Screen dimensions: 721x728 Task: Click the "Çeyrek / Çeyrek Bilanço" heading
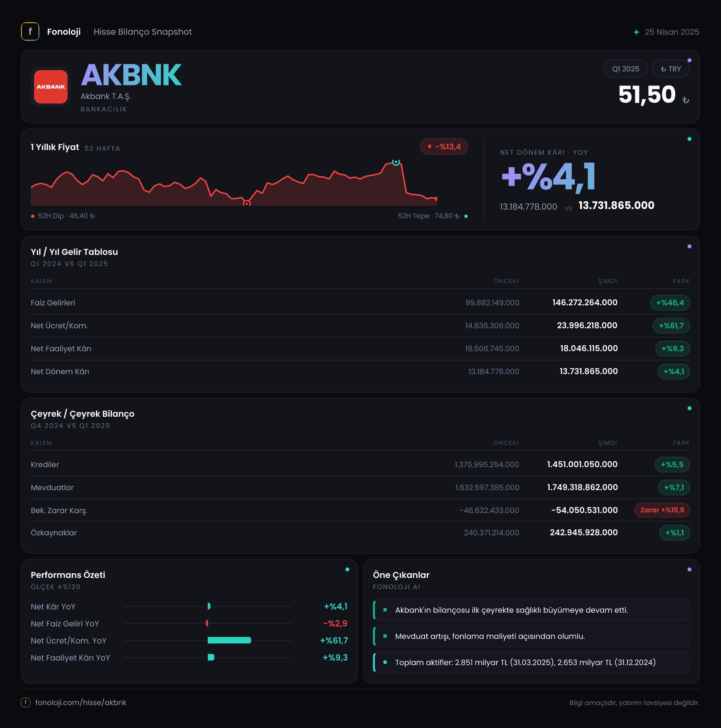pyautogui.click(x=83, y=414)
